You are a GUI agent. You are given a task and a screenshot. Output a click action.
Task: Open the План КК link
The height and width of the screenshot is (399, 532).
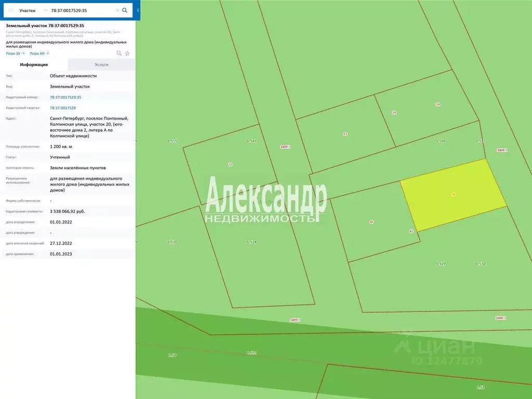[39, 54]
